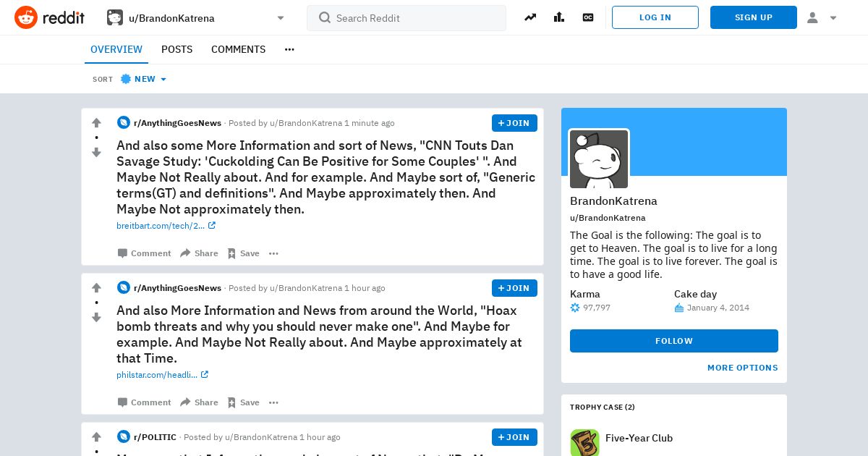Open the Reddit OC captions icon
Screen dimensions: 868x456
[588, 17]
